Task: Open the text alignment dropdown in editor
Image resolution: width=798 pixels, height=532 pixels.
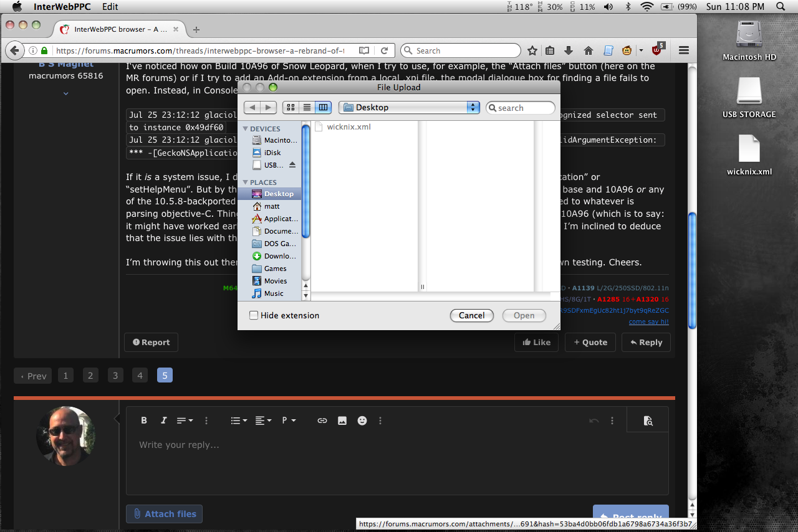Action: point(264,420)
